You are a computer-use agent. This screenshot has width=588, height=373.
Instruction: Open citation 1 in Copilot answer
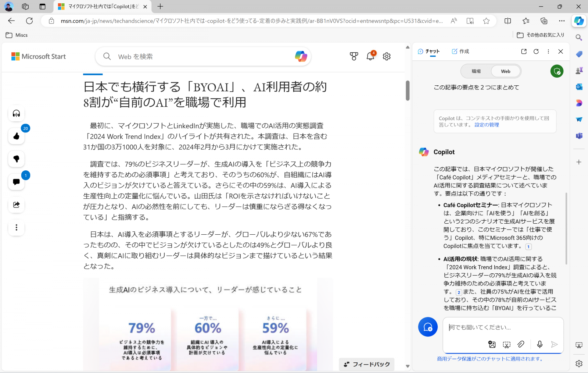click(x=528, y=247)
